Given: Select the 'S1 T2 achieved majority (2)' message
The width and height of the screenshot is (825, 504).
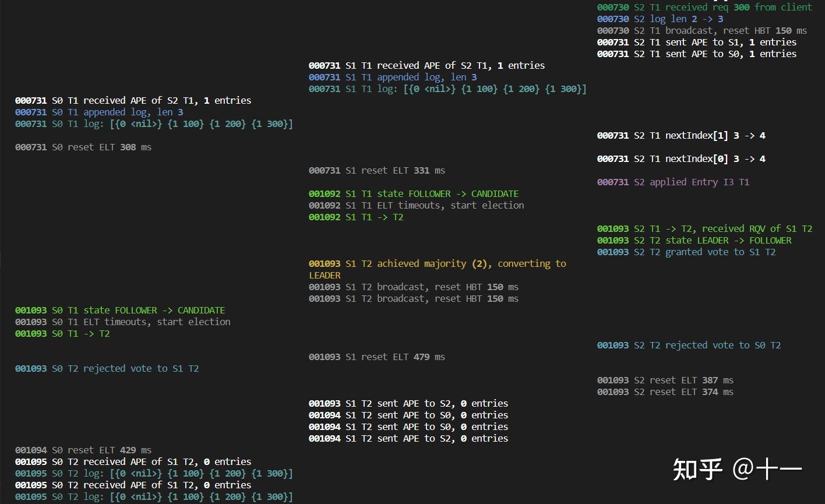Looking at the screenshot, I should coord(436,263).
